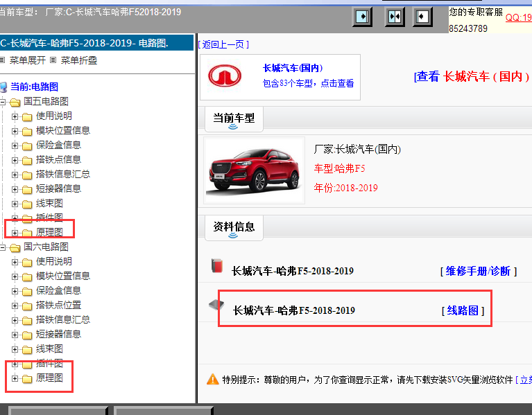
Task: Collapse the 国六电路图 tree node
Action: [x=2, y=247]
